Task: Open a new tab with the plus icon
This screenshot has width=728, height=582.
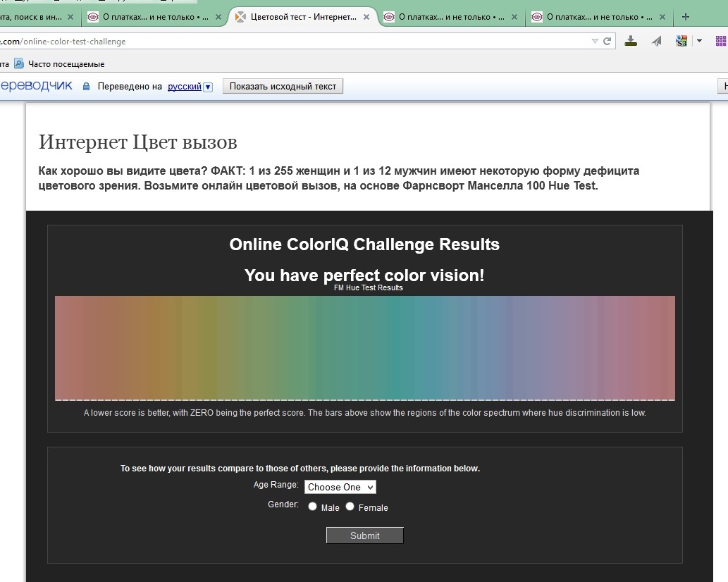Action: click(686, 17)
